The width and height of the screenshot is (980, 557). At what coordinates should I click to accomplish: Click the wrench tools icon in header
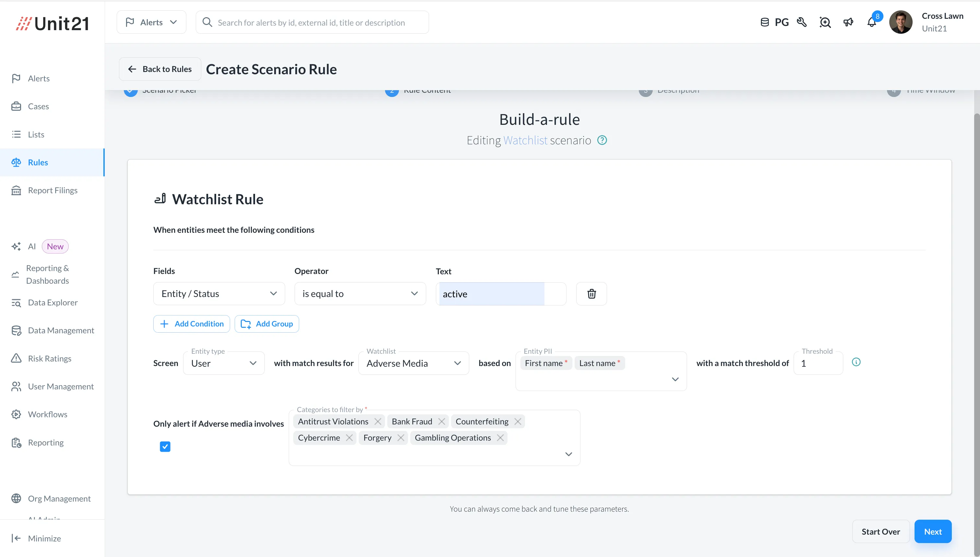pyautogui.click(x=802, y=23)
